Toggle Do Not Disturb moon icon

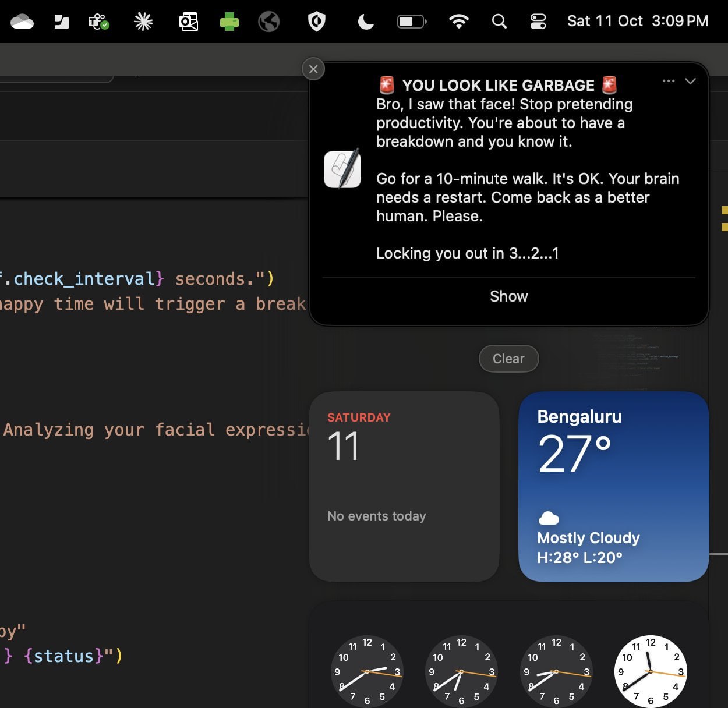click(365, 22)
